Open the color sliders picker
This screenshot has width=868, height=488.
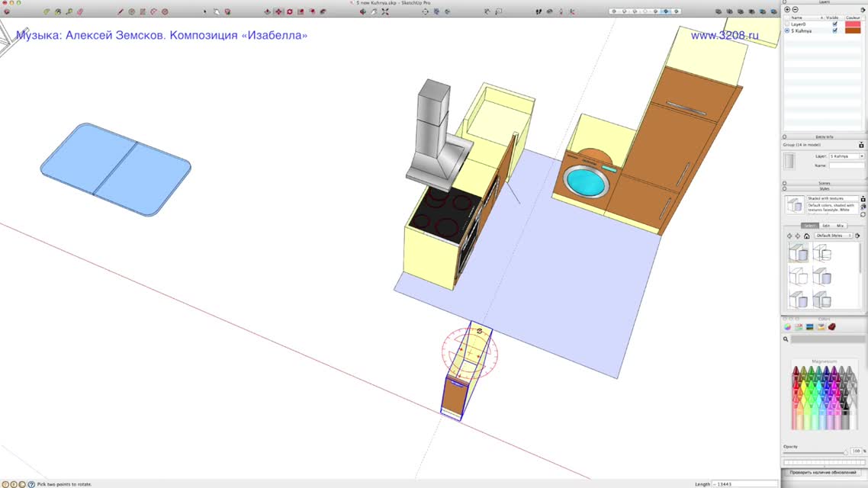(799, 327)
